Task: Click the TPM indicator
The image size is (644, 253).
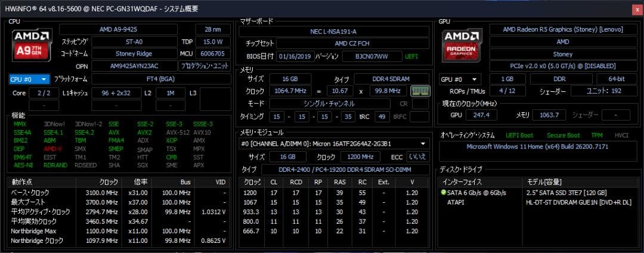Action: pos(597,135)
